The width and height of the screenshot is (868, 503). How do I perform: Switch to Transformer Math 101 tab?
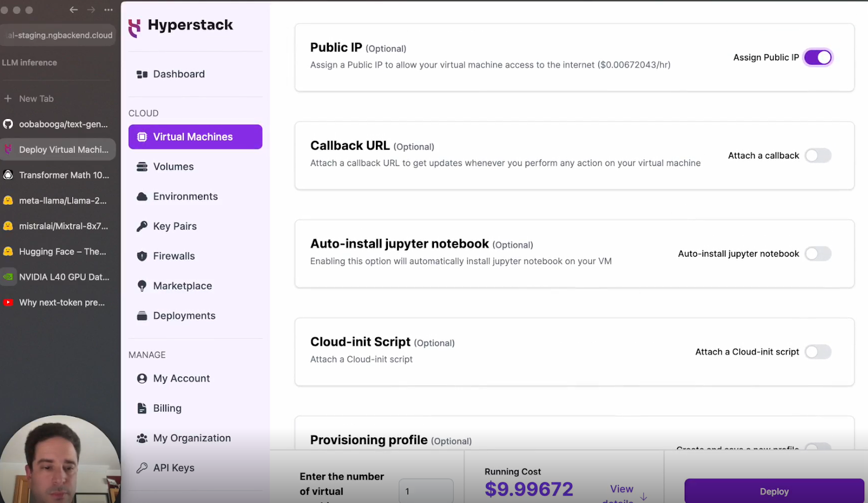click(x=58, y=175)
